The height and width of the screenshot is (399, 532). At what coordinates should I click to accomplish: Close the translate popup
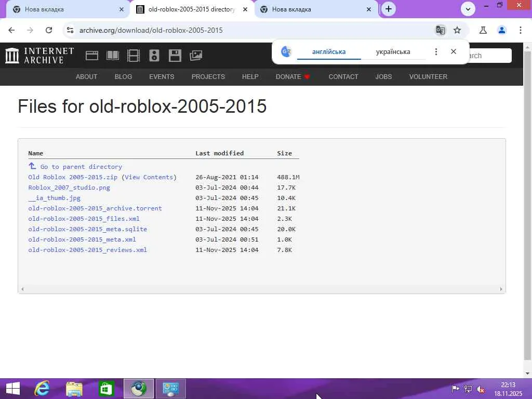pyautogui.click(x=454, y=51)
